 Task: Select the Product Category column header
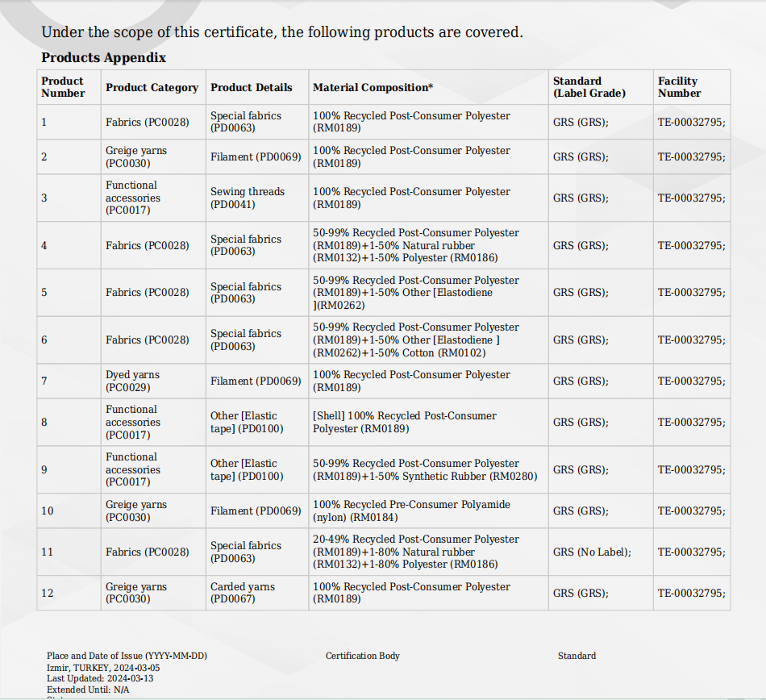tap(152, 87)
